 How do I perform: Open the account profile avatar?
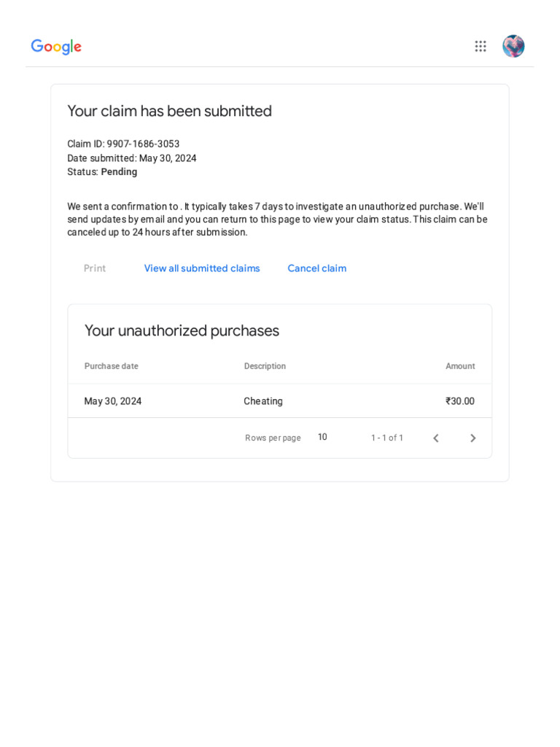[513, 46]
